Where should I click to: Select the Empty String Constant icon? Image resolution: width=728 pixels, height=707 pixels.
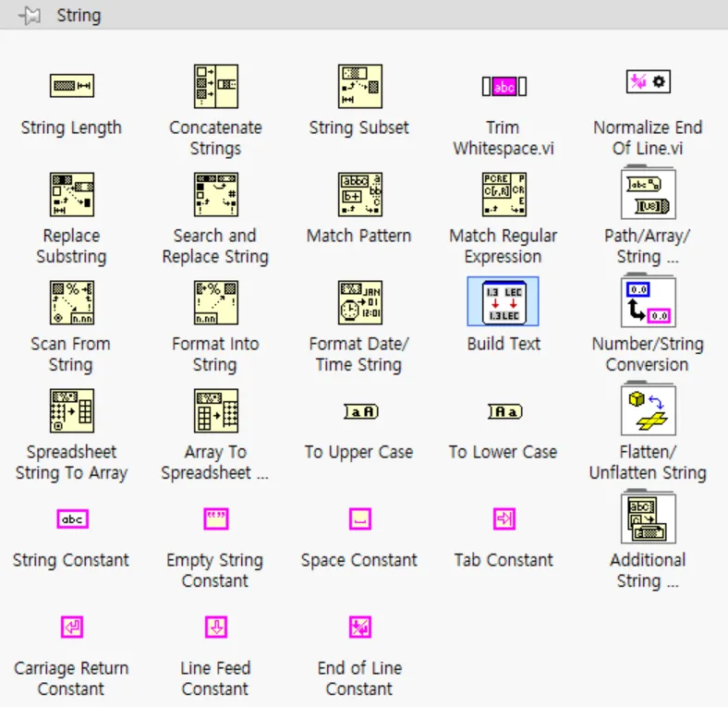coord(216,518)
